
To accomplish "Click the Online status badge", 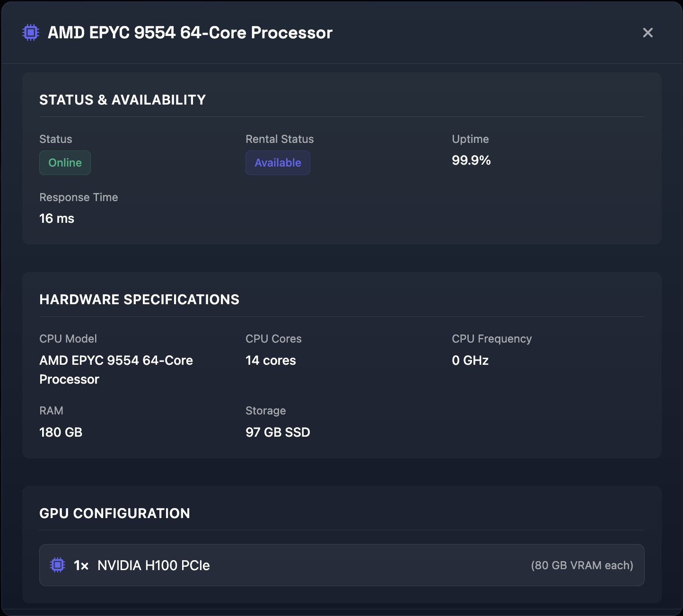I will click(x=65, y=162).
